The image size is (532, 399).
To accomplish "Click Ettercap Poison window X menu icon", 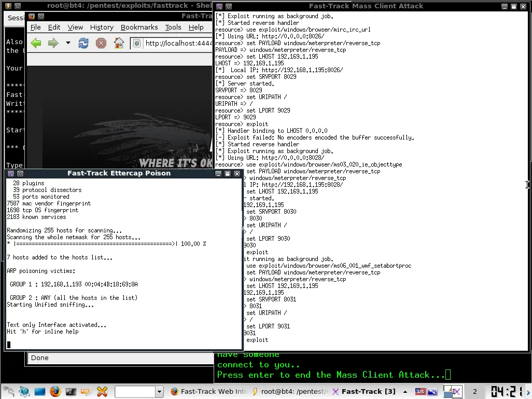I will 11,173.
